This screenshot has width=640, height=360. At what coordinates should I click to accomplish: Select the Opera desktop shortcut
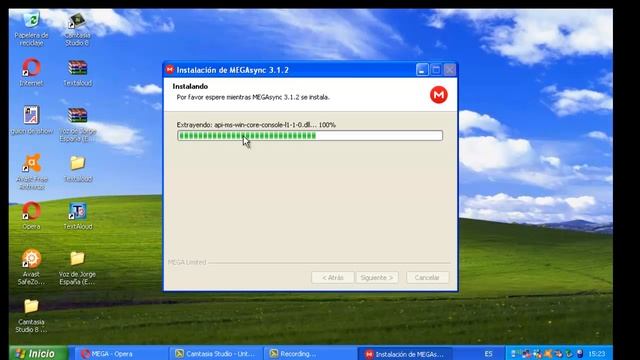tap(31, 211)
